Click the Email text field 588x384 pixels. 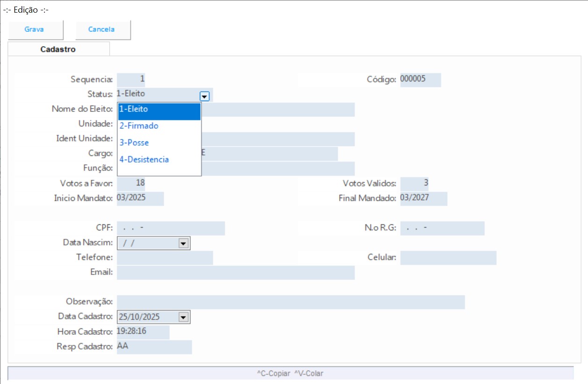(x=235, y=273)
